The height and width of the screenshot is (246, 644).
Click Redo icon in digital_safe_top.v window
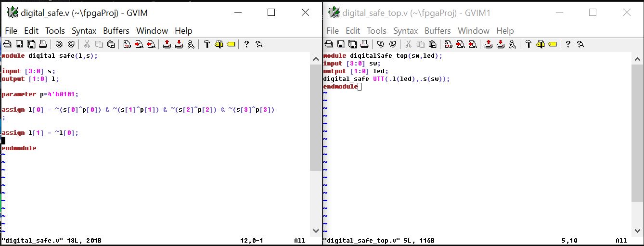pos(393,44)
